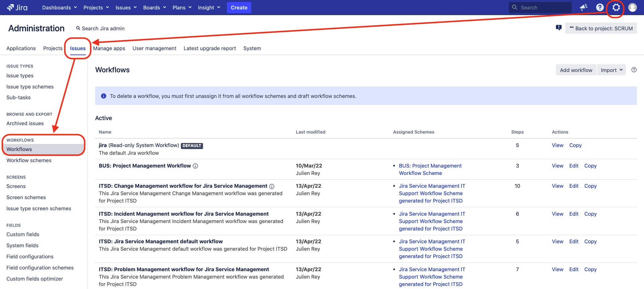Open Screen schemes

pos(26,197)
